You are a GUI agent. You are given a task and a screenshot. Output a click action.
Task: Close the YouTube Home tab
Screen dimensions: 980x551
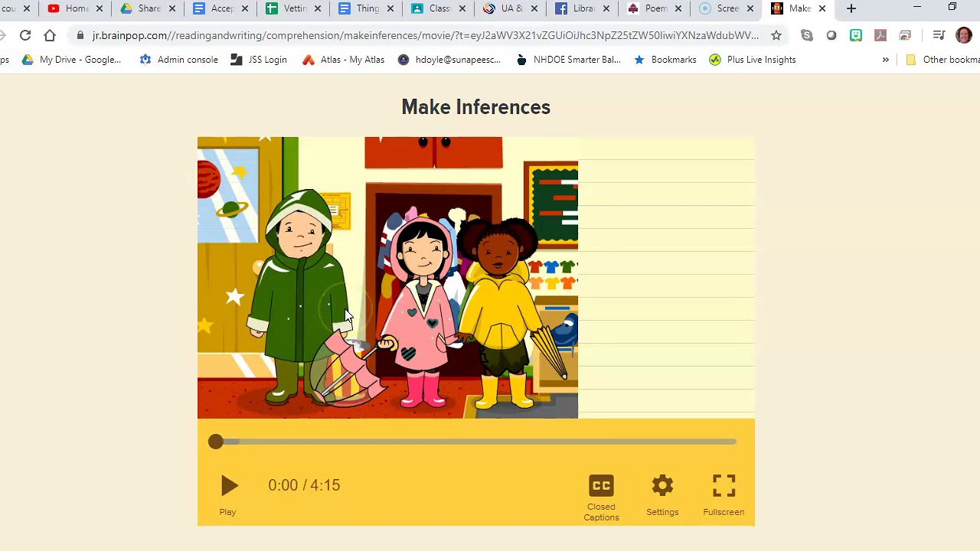(x=100, y=8)
